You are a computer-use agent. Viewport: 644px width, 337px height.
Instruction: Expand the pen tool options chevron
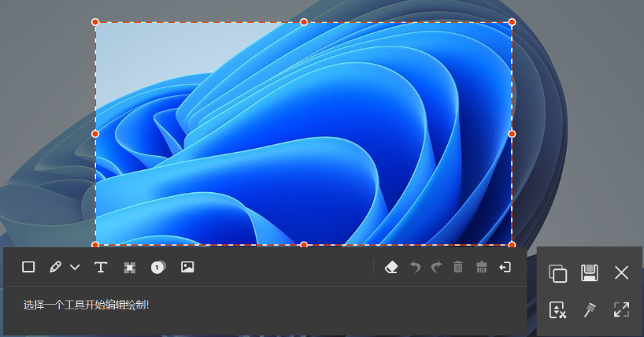[x=75, y=267]
